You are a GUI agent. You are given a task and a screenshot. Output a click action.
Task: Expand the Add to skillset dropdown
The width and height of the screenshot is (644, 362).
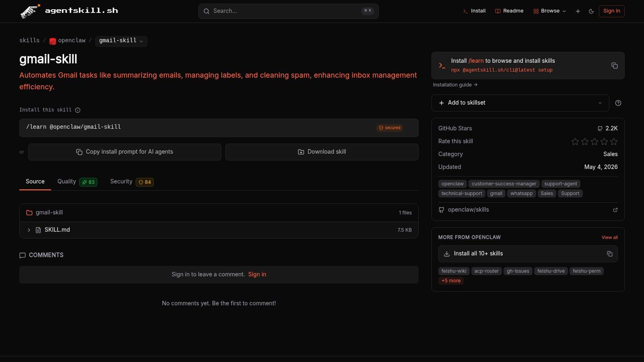520,103
